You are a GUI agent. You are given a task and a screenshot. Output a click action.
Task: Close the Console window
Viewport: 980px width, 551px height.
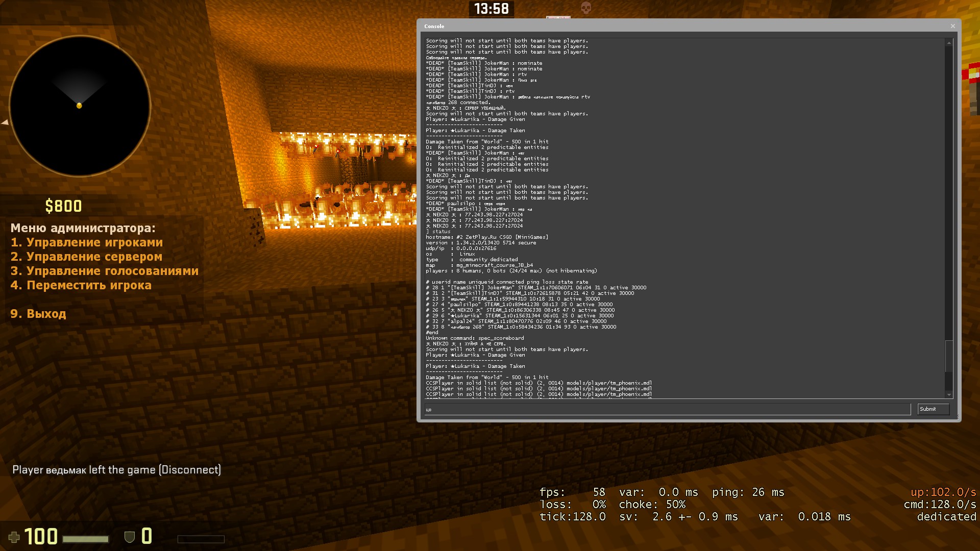[x=952, y=26]
